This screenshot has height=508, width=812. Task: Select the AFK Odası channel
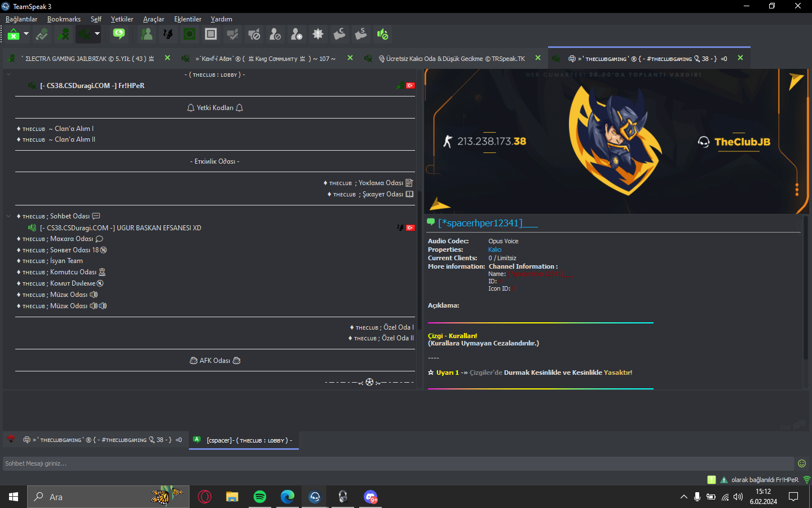(215, 361)
